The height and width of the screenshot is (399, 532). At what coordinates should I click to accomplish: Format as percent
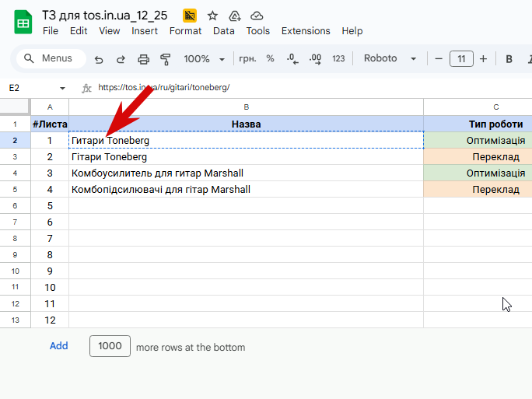270,58
